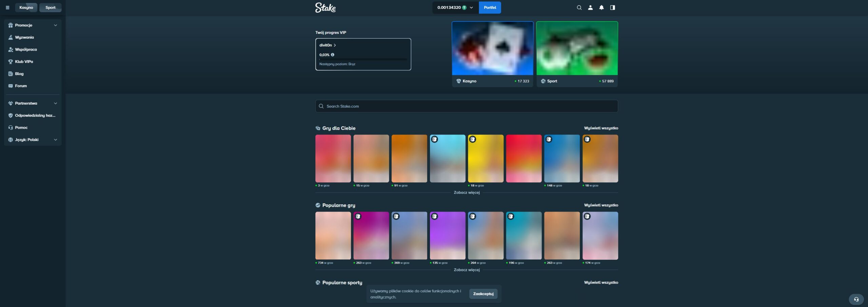Open the popular game with 135 w grze
Viewport: 868px width, 307px height.
tap(448, 236)
